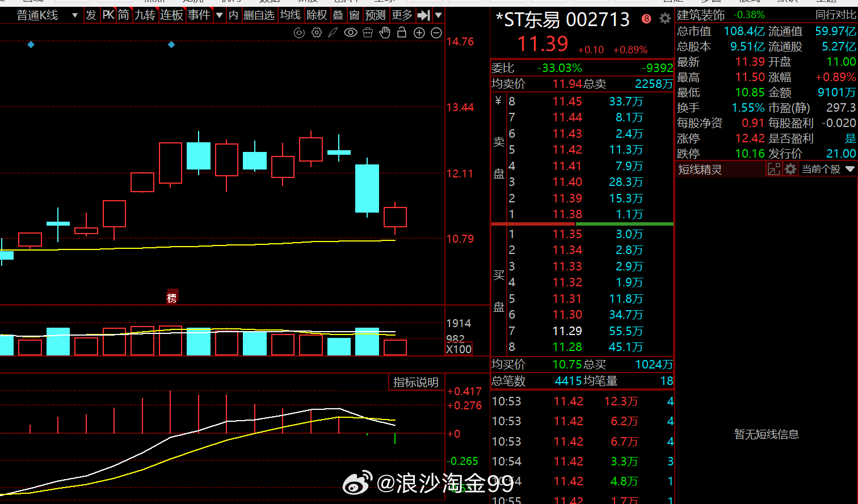Viewport: 858px width, 504px height.
Task: Click the 窗 window button
Action: point(355,15)
